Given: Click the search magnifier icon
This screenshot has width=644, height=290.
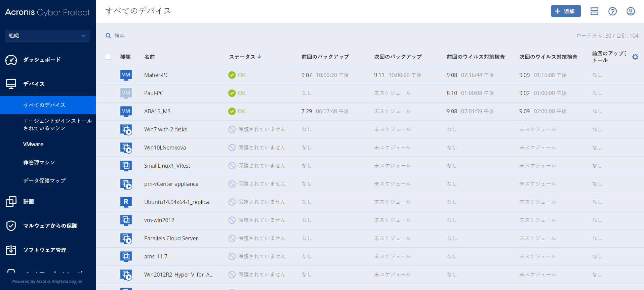Looking at the screenshot, I should coord(108,36).
